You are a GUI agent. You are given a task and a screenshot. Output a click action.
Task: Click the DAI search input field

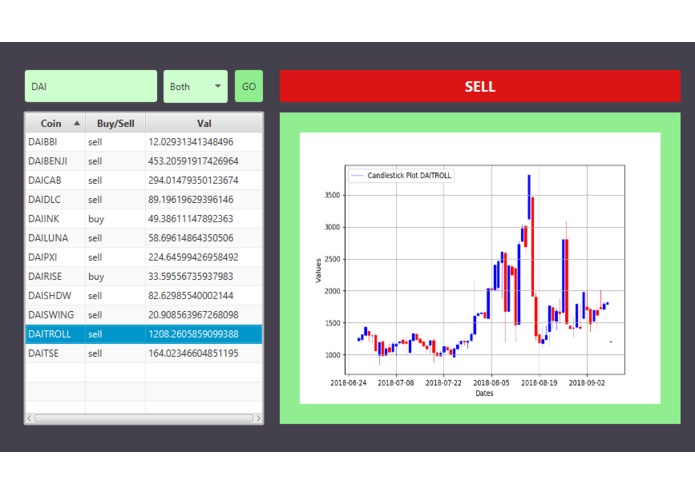91,86
